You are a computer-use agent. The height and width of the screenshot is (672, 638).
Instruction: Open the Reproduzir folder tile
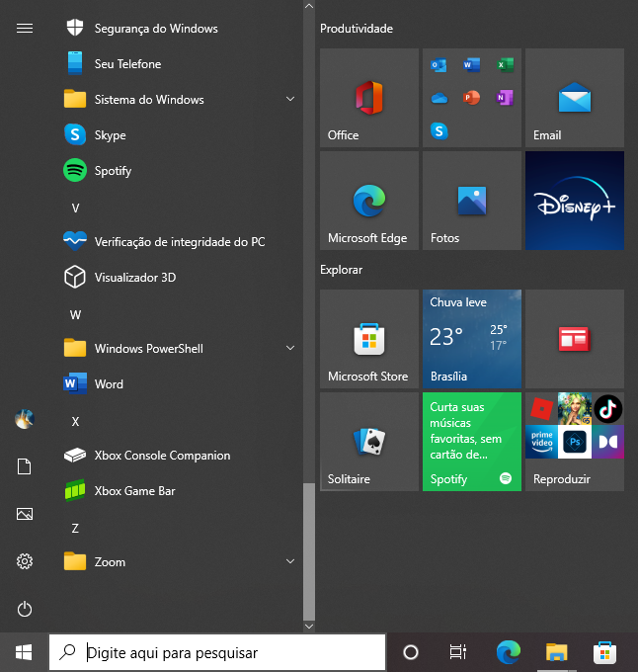[x=575, y=442]
